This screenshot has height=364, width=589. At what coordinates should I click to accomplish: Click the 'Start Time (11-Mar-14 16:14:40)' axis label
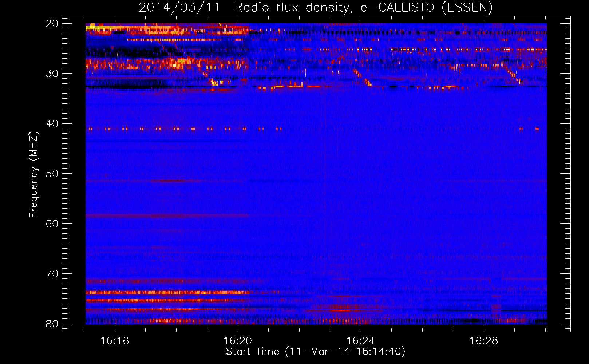(316, 352)
